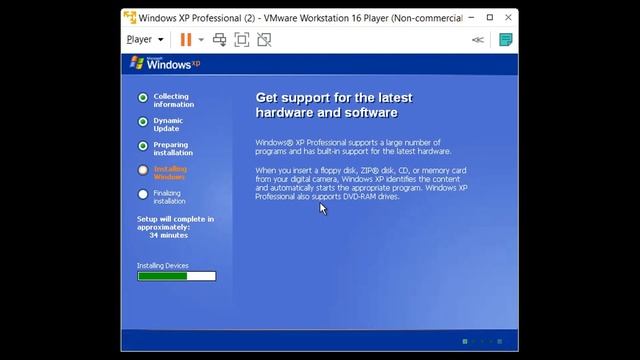
Task: Select Installing Windows step bullet
Action: click(x=143, y=170)
